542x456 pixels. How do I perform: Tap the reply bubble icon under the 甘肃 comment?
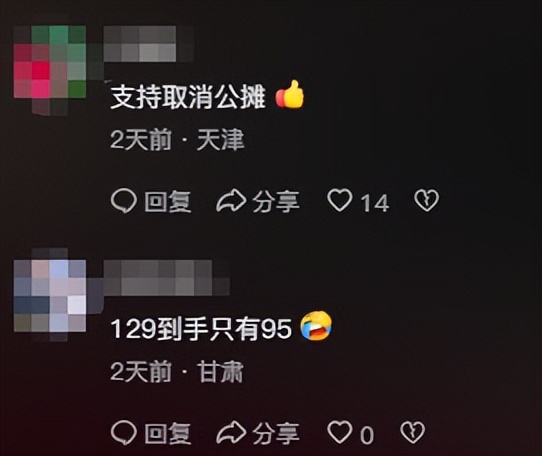tap(123, 433)
